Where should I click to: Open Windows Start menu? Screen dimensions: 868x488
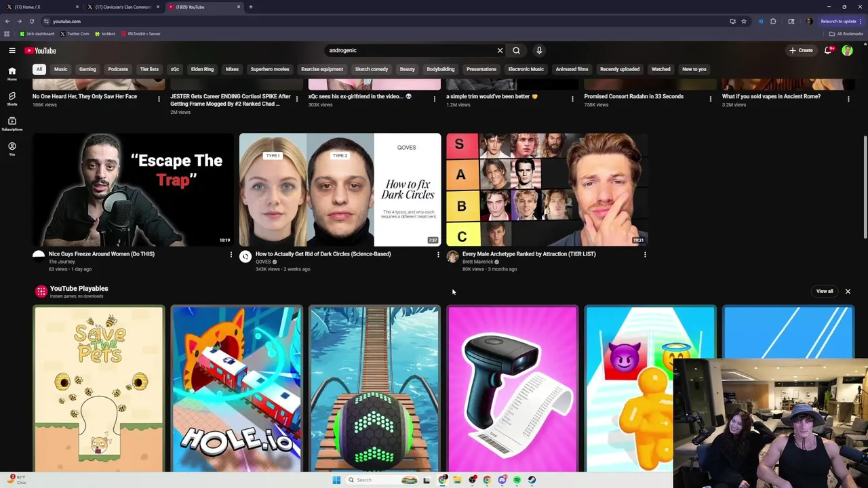[336, 480]
